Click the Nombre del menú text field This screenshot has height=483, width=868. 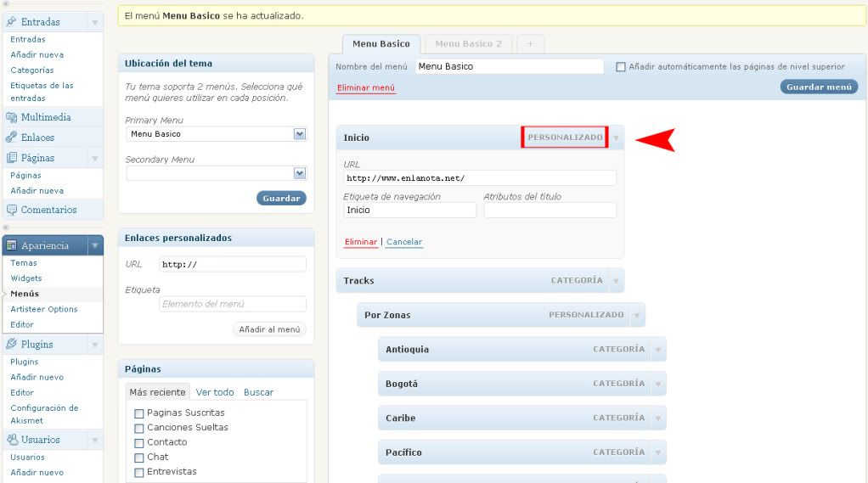coord(509,66)
